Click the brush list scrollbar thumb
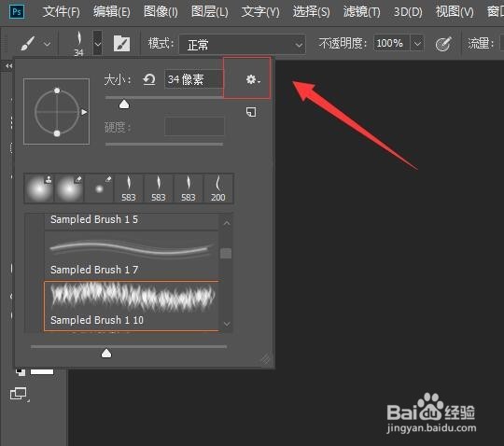504x446 pixels. (x=226, y=253)
